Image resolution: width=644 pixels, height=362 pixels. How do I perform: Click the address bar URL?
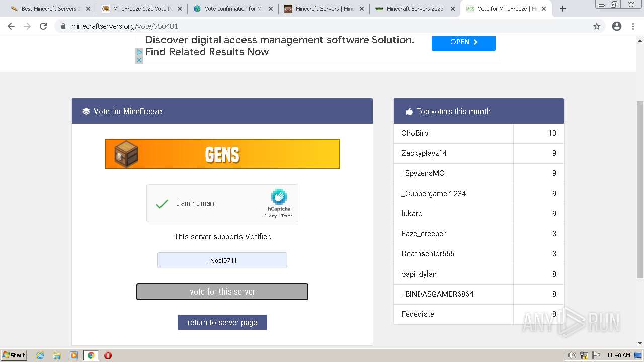[124, 26]
